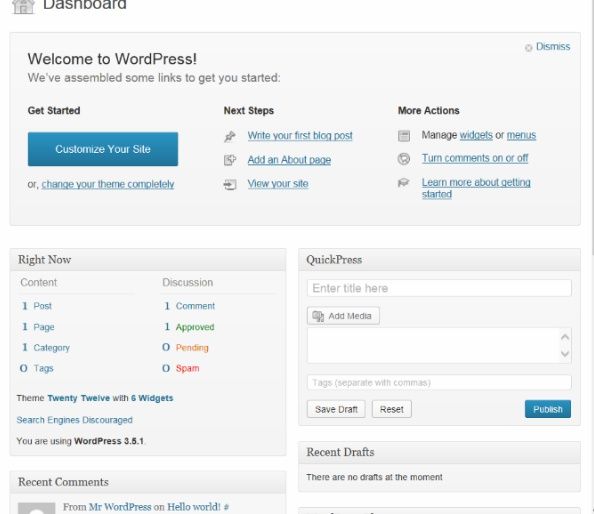Click the Save Draft button
This screenshot has width=594, height=514.
[336, 409]
